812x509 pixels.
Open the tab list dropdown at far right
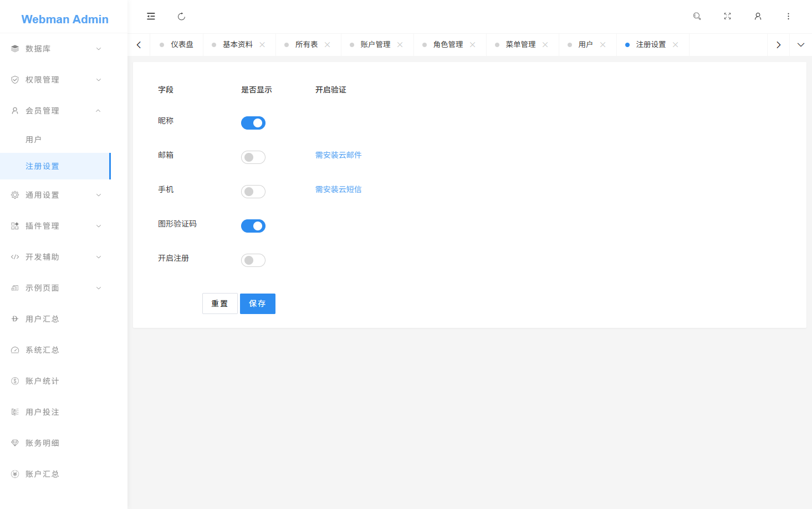pos(800,44)
